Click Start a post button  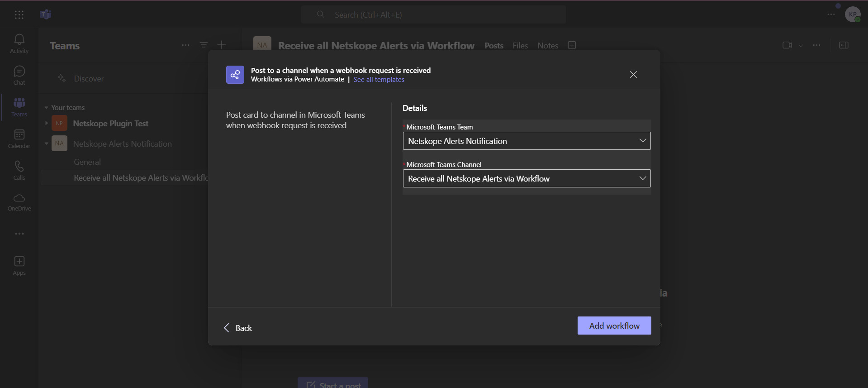click(x=333, y=383)
